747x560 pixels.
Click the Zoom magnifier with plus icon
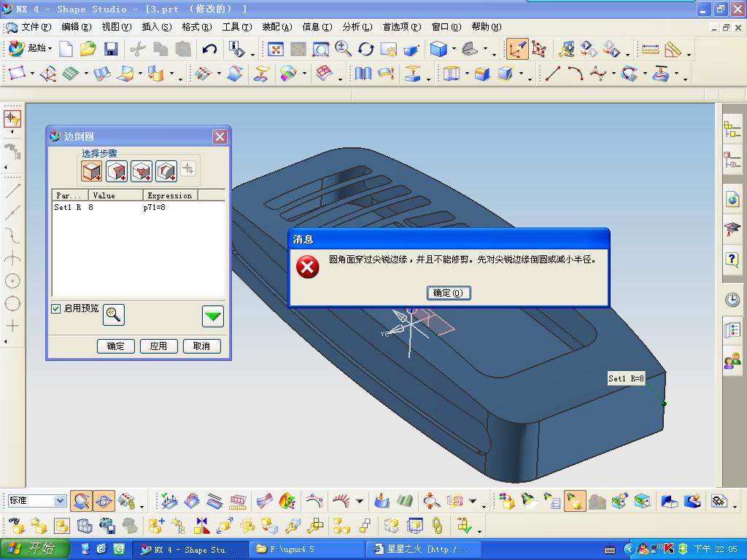(343, 49)
